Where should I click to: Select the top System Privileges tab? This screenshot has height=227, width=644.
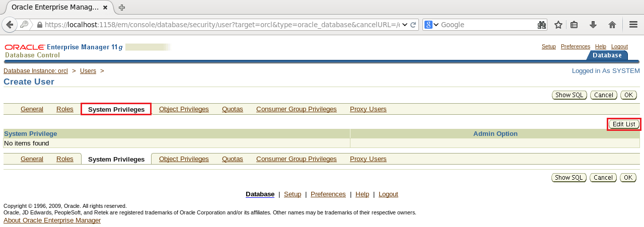[x=116, y=109]
